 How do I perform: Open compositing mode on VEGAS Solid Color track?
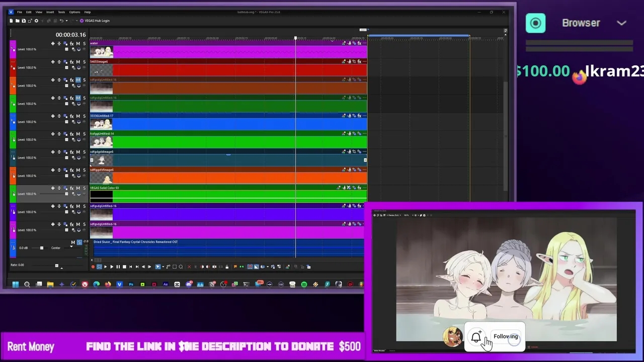[x=78, y=194]
